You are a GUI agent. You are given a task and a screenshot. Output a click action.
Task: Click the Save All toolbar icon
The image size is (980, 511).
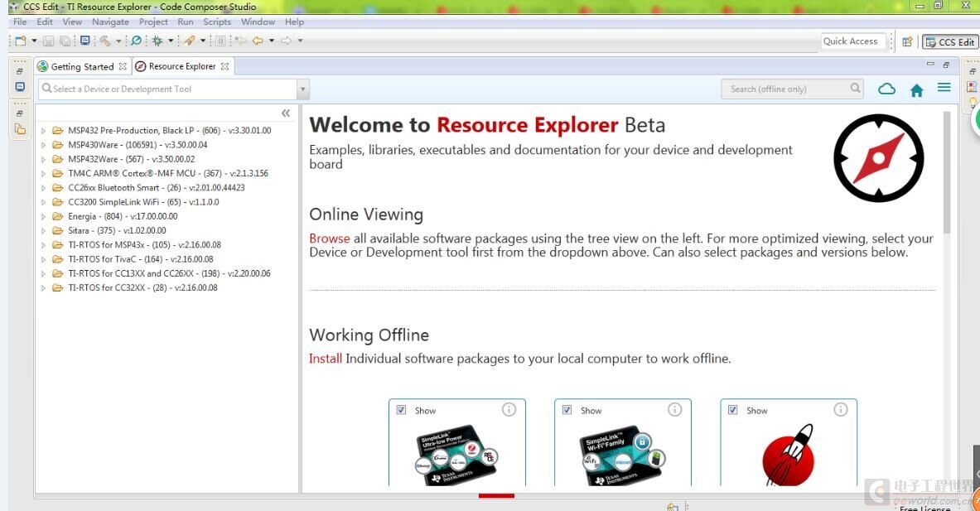(65, 41)
